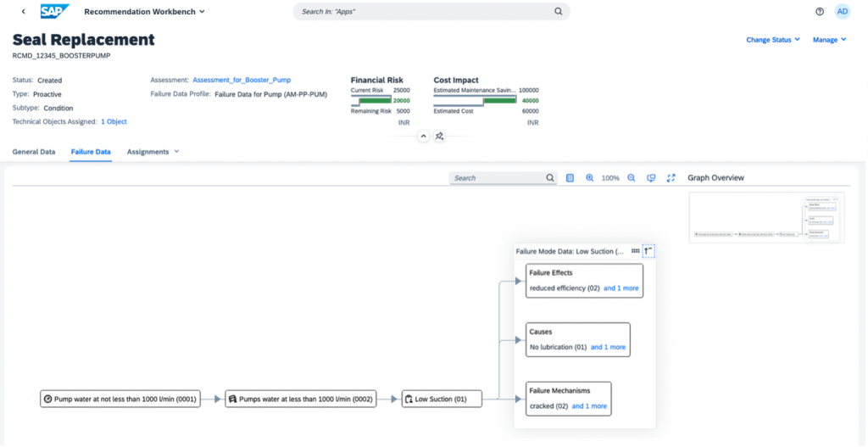Click the 40000 green cost value
Viewport: 868px width, 447px height.
click(x=530, y=101)
